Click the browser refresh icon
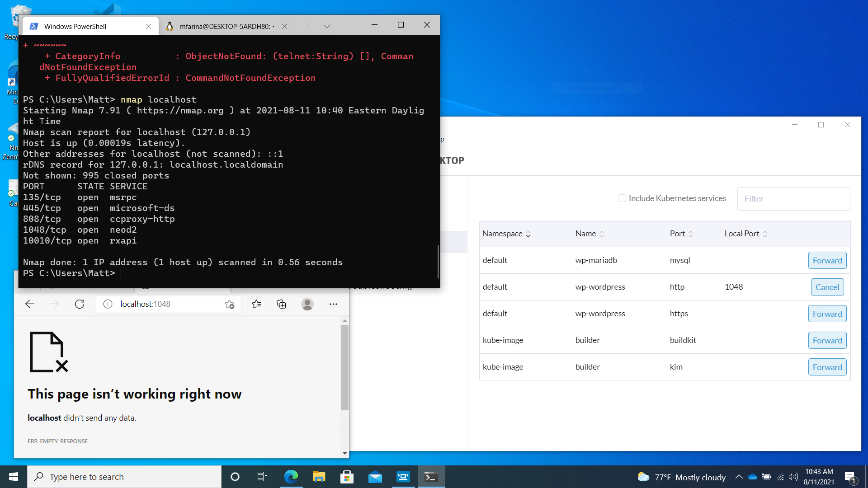Image resolution: width=868 pixels, height=488 pixels. point(80,304)
